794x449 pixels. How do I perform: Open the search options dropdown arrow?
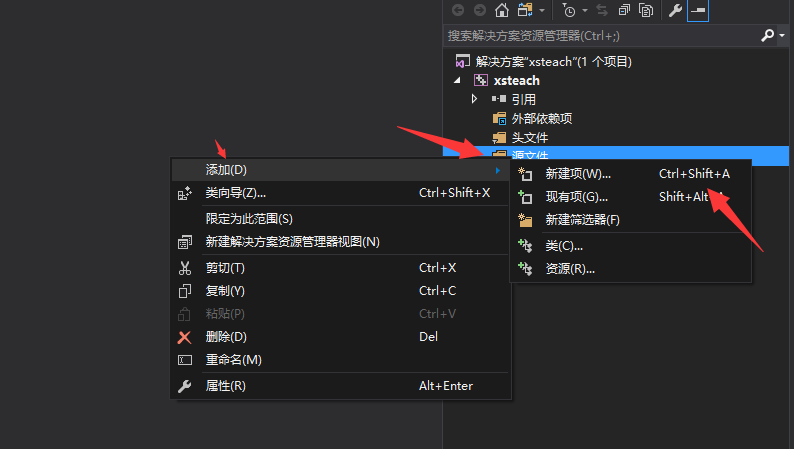pos(781,35)
